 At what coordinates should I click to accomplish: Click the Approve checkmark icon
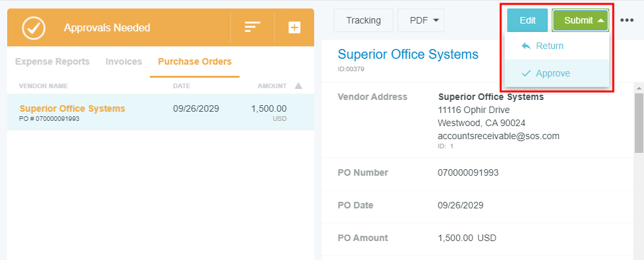point(526,73)
